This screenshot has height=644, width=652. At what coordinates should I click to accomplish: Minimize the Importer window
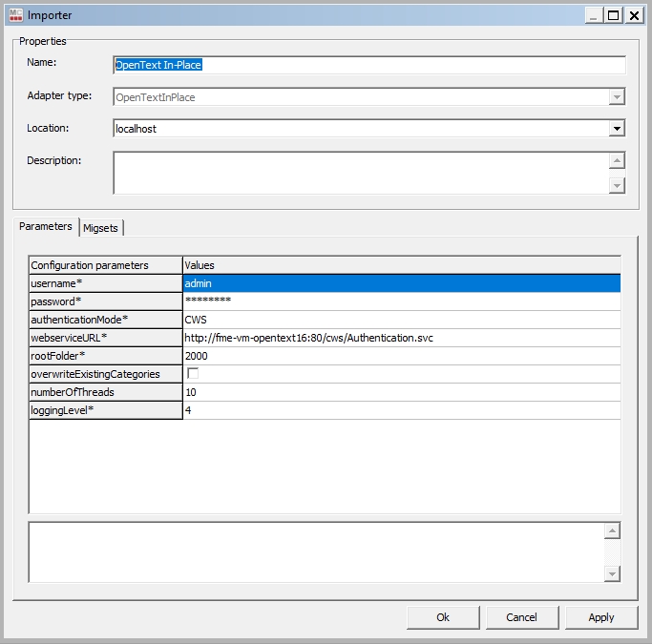(x=594, y=15)
